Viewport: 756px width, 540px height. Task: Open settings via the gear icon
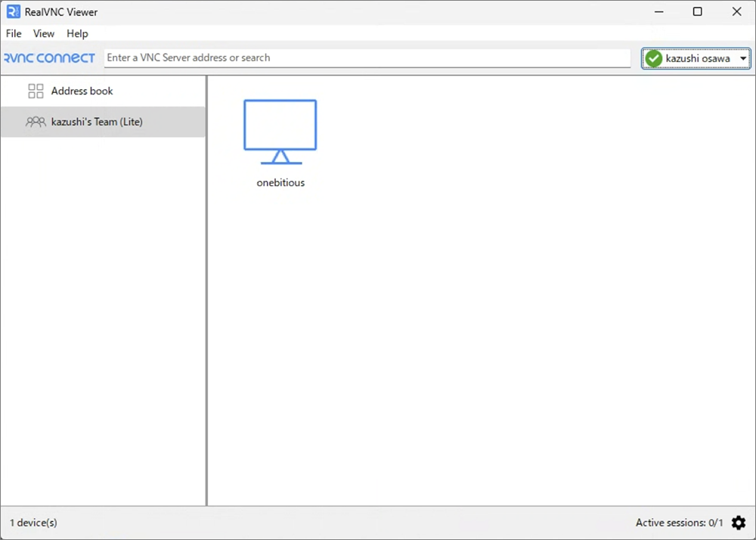(739, 523)
